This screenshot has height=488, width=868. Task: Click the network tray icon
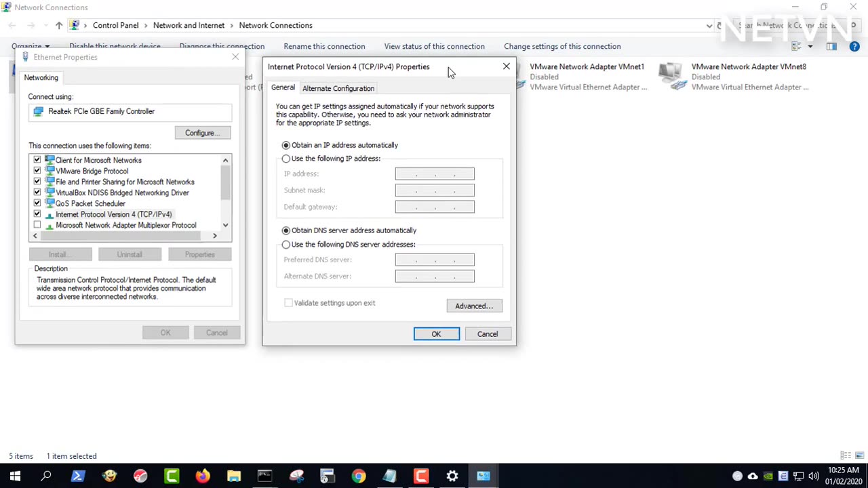pyautogui.click(x=799, y=476)
